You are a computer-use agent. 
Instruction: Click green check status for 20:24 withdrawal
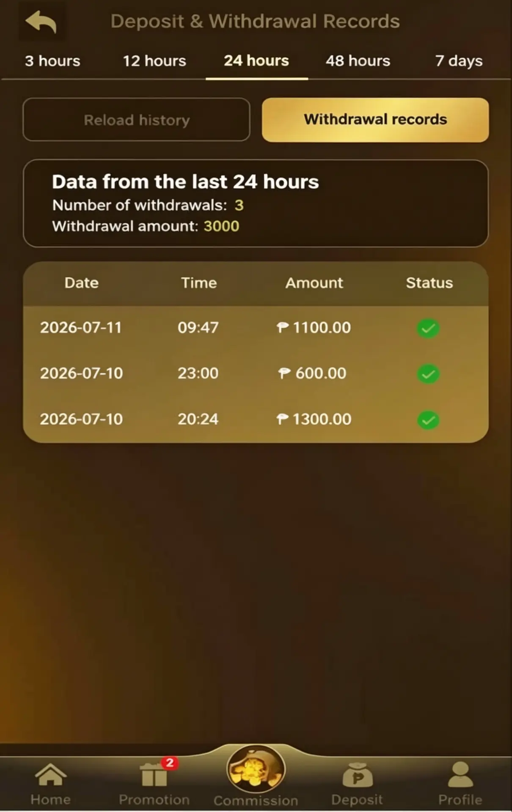[428, 420]
